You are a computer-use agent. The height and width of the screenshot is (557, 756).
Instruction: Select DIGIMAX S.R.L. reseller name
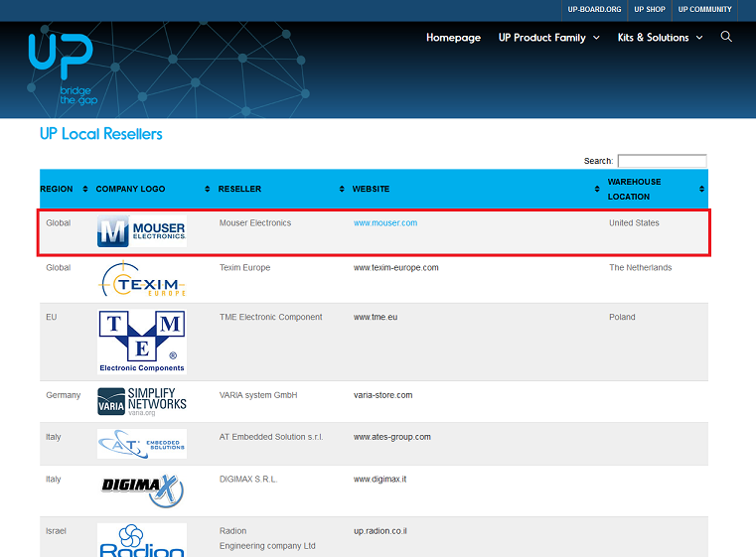click(248, 480)
